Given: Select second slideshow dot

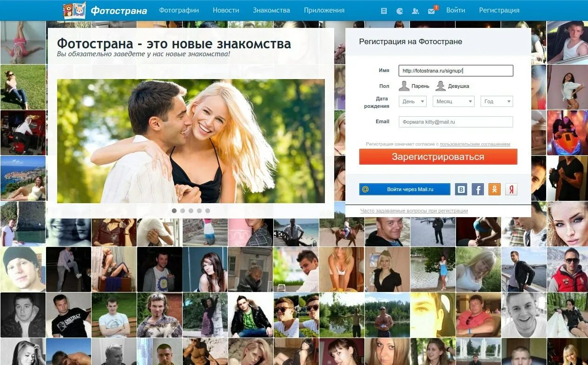Looking at the screenshot, I should [183, 211].
